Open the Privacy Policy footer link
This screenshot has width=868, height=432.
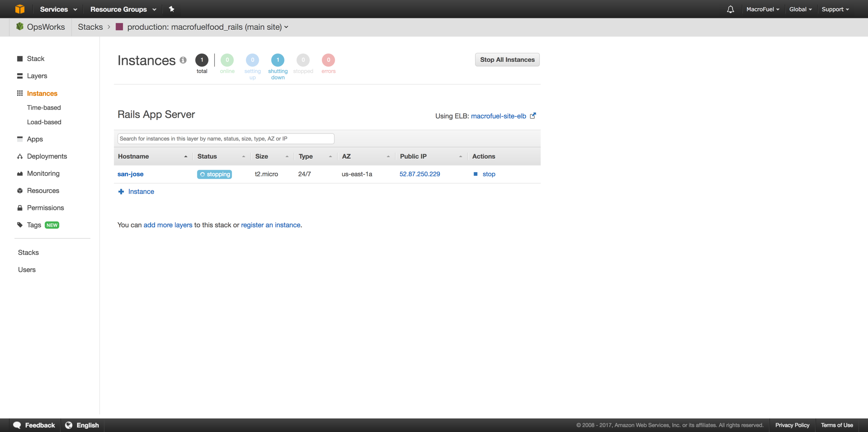point(792,425)
